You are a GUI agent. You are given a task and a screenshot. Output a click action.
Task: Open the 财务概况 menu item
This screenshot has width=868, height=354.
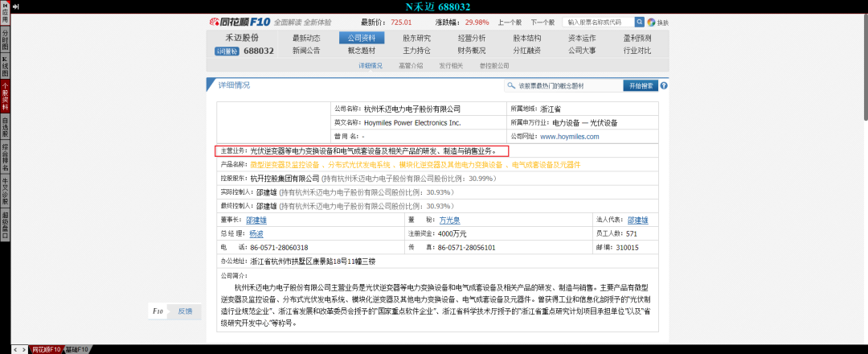click(x=472, y=51)
